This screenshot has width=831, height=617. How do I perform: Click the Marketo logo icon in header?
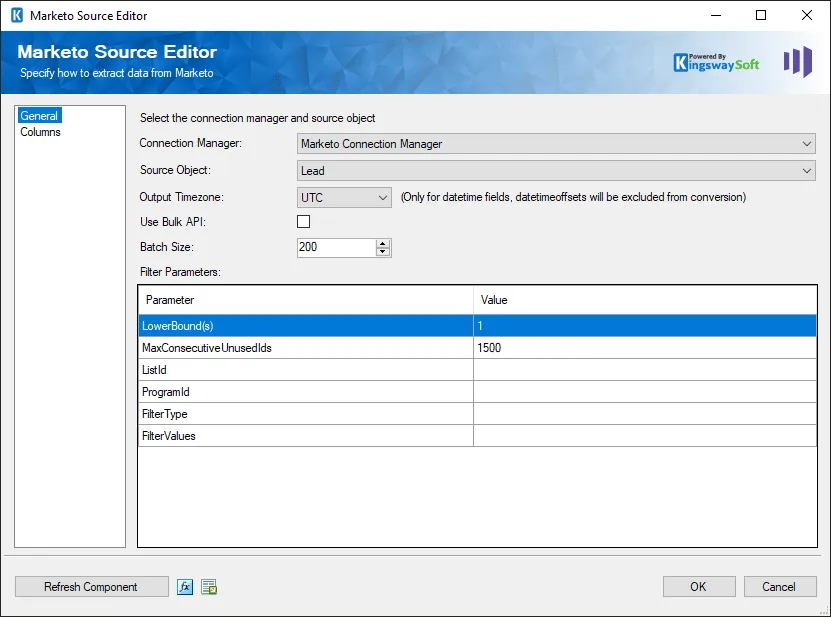(797, 62)
